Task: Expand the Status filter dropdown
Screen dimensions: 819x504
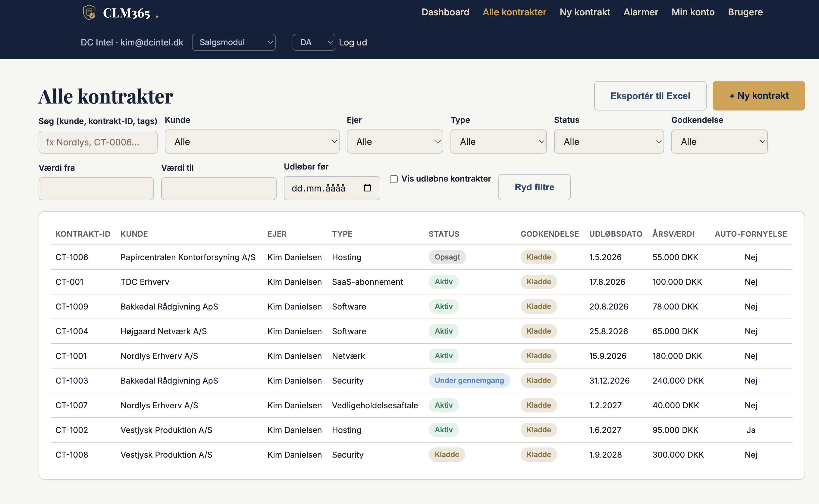Action: pos(609,142)
